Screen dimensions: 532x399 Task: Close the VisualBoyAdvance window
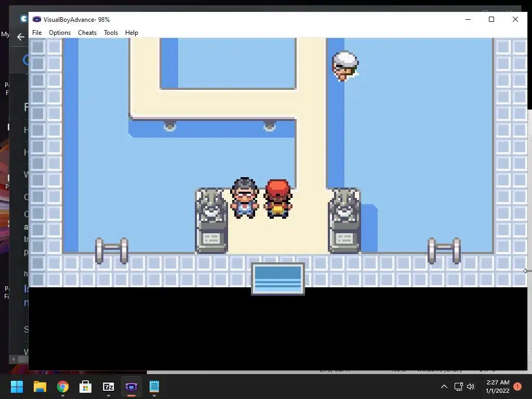pos(515,19)
